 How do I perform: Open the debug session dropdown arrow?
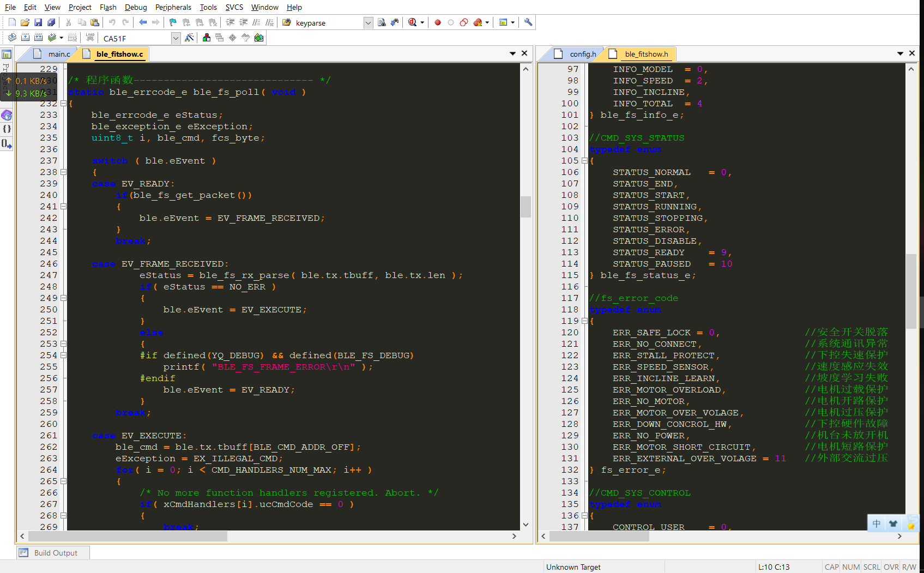[422, 22]
